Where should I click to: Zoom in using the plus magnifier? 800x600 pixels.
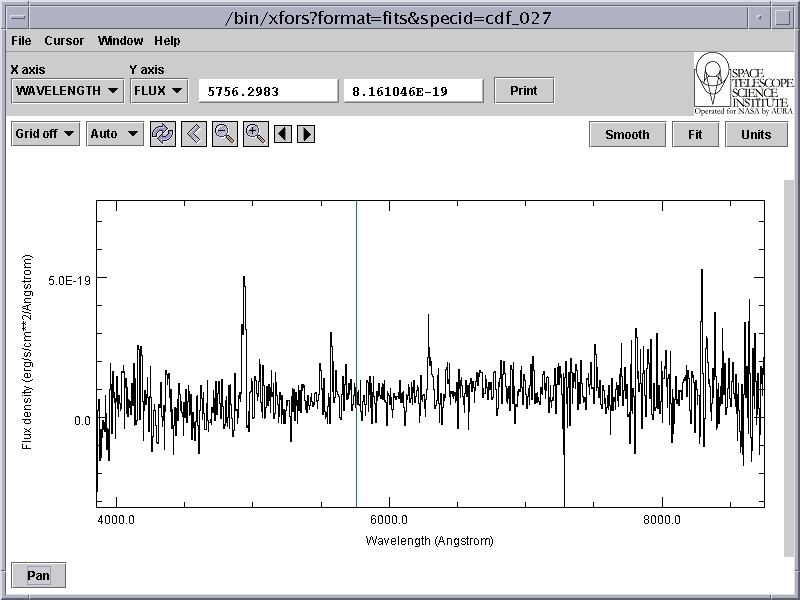tap(256, 134)
